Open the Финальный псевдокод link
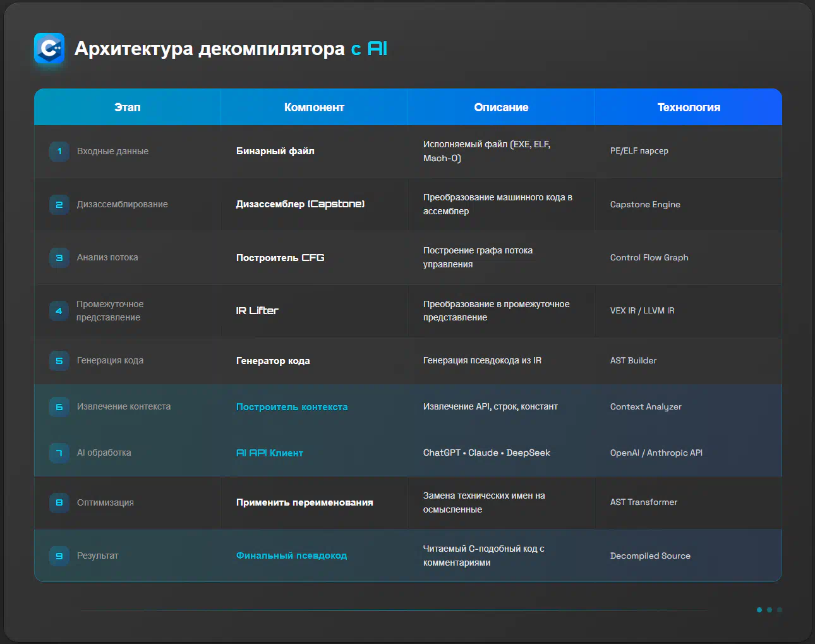 coord(291,556)
